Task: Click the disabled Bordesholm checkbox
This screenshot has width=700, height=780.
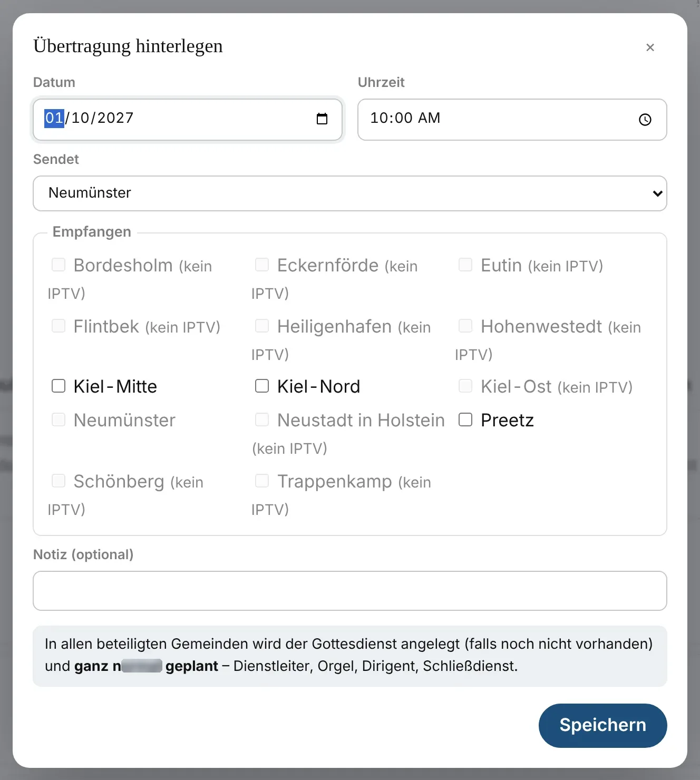Action: [x=59, y=265]
